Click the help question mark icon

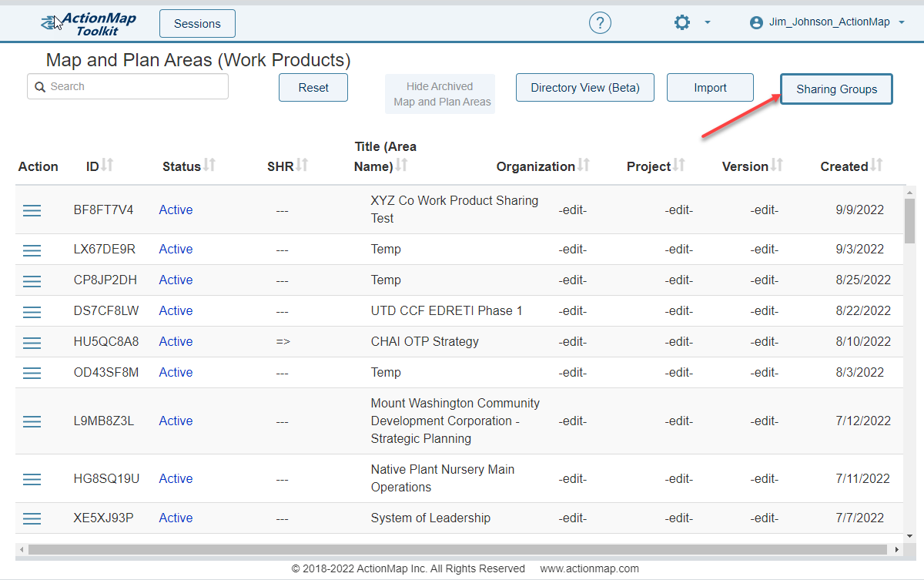[x=600, y=23]
